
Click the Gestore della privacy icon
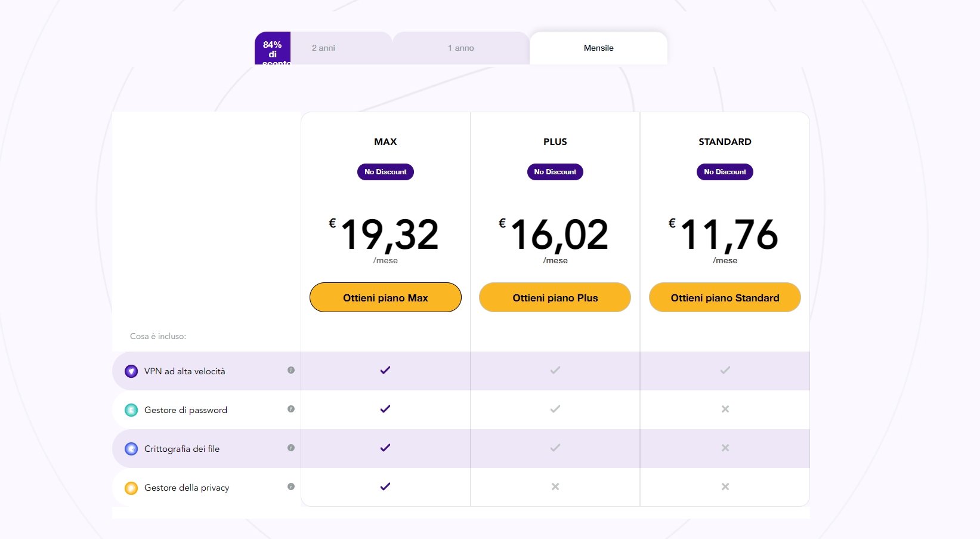[131, 488]
